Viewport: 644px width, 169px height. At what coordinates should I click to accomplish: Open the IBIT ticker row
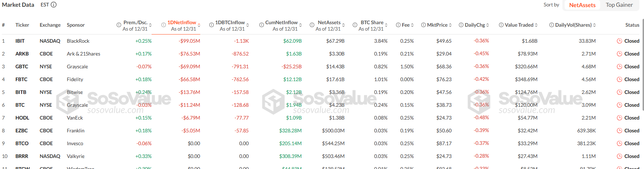point(20,41)
